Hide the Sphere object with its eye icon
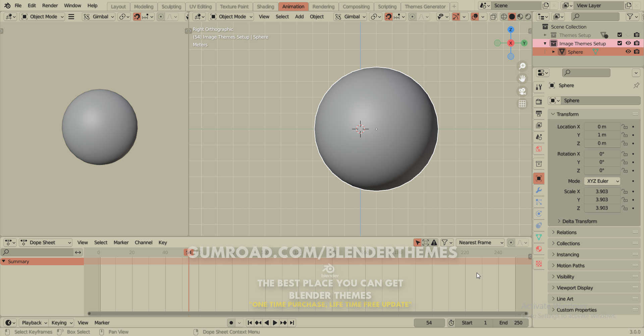Viewport: 644px width, 336px height. pos(628,52)
